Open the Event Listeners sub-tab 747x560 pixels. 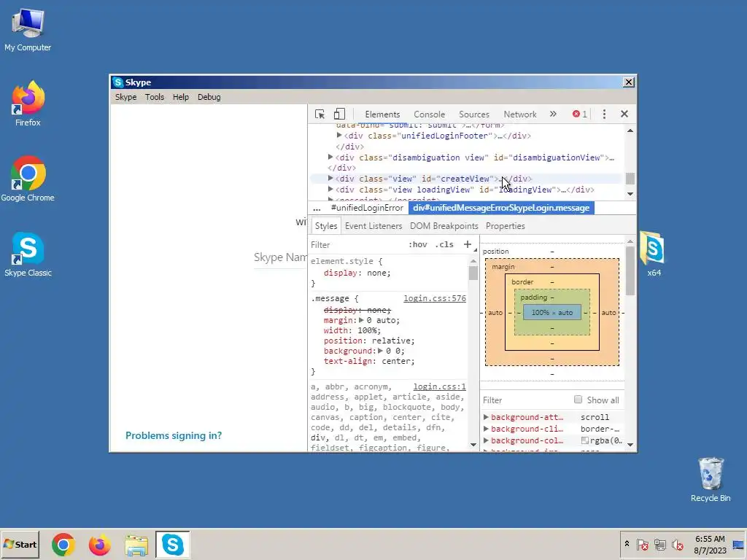click(373, 226)
